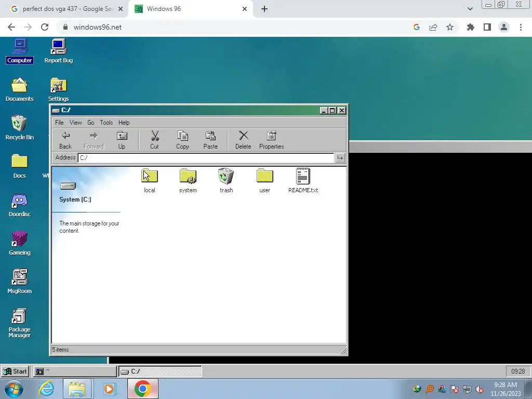Select the C:/ taskbar item

pyautogui.click(x=160, y=371)
